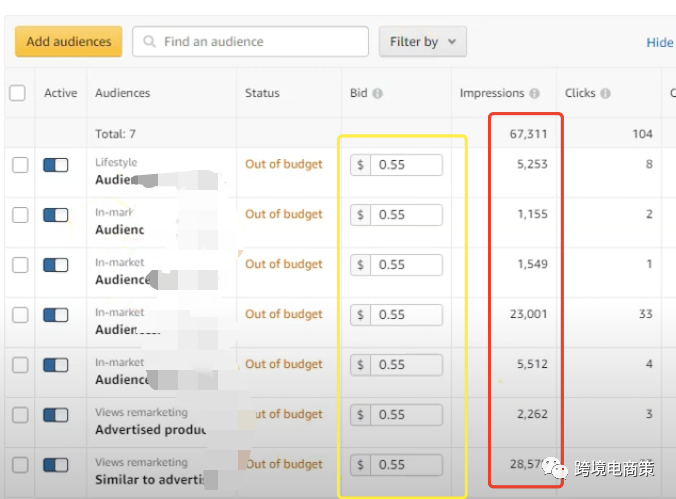Sort by the Active column header
This screenshot has height=499, width=676.
tap(60, 93)
